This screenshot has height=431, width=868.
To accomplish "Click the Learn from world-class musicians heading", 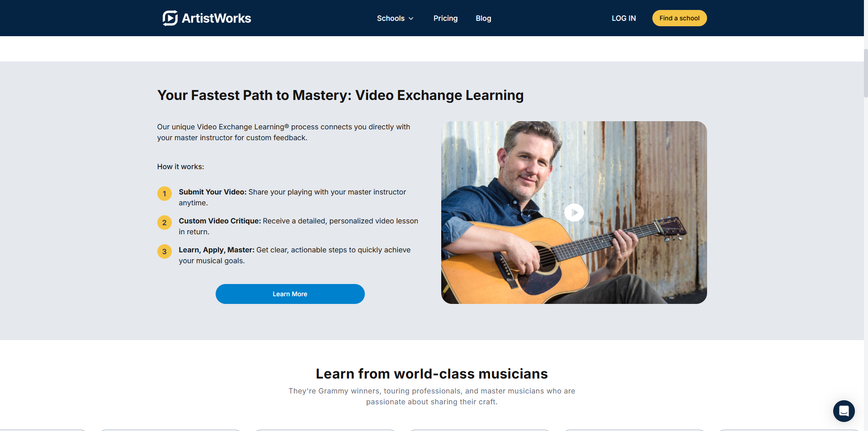I will (x=431, y=374).
